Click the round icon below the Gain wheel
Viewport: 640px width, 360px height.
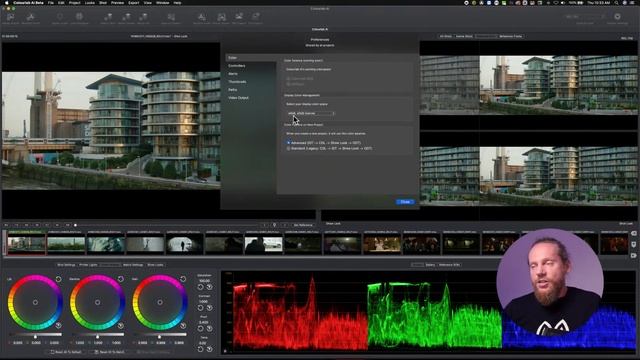(183, 325)
